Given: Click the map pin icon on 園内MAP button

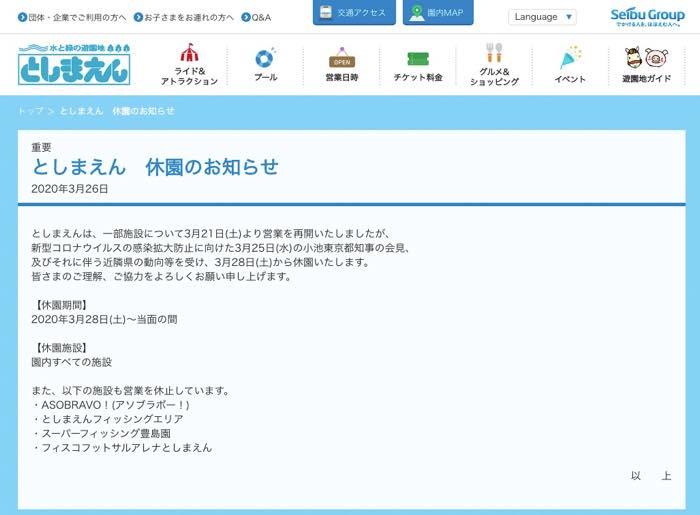Looking at the screenshot, I should (x=417, y=13).
